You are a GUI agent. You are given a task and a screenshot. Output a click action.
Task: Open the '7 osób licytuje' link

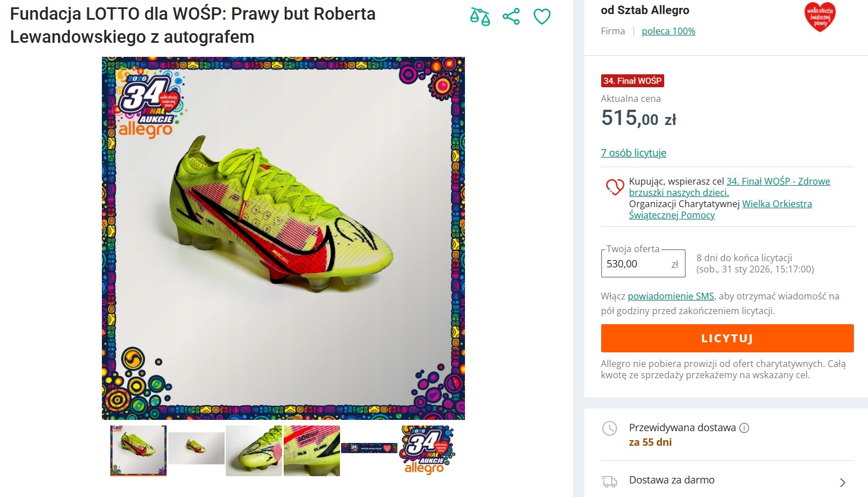[x=633, y=153]
